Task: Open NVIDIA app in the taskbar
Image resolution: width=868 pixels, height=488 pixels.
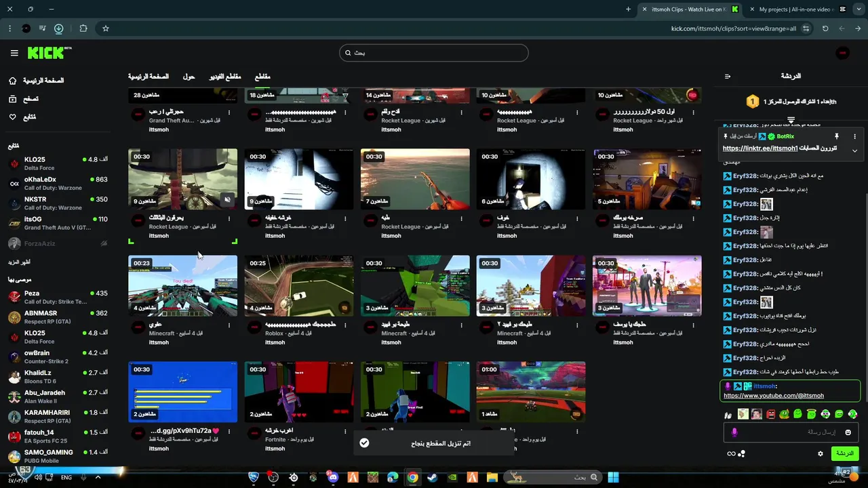Action: coord(452,477)
